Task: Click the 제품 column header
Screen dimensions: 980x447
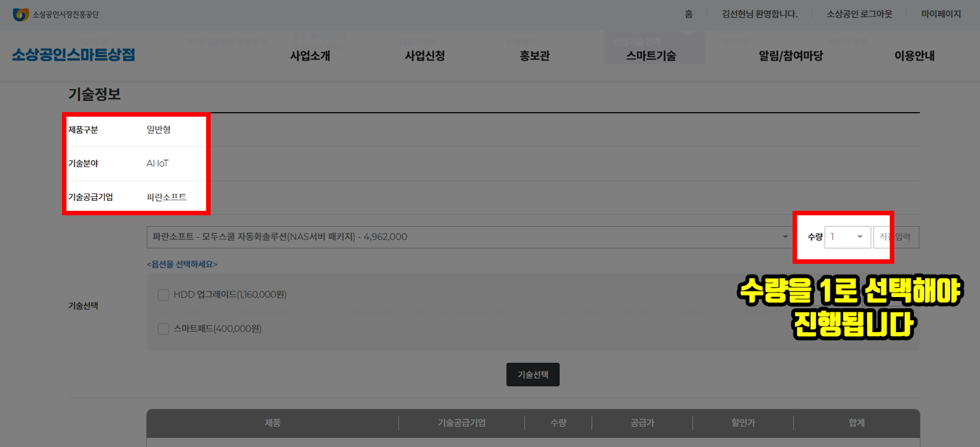Action: click(x=273, y=423)
